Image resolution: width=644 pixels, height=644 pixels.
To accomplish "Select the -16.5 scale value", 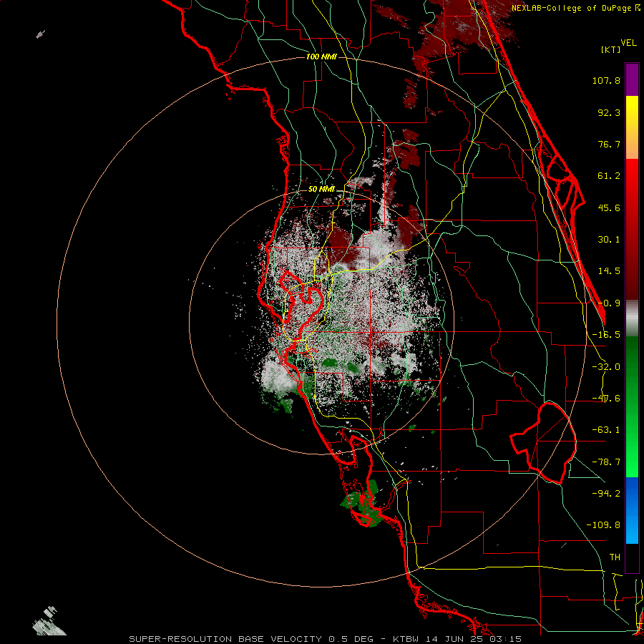I will 606,335.
